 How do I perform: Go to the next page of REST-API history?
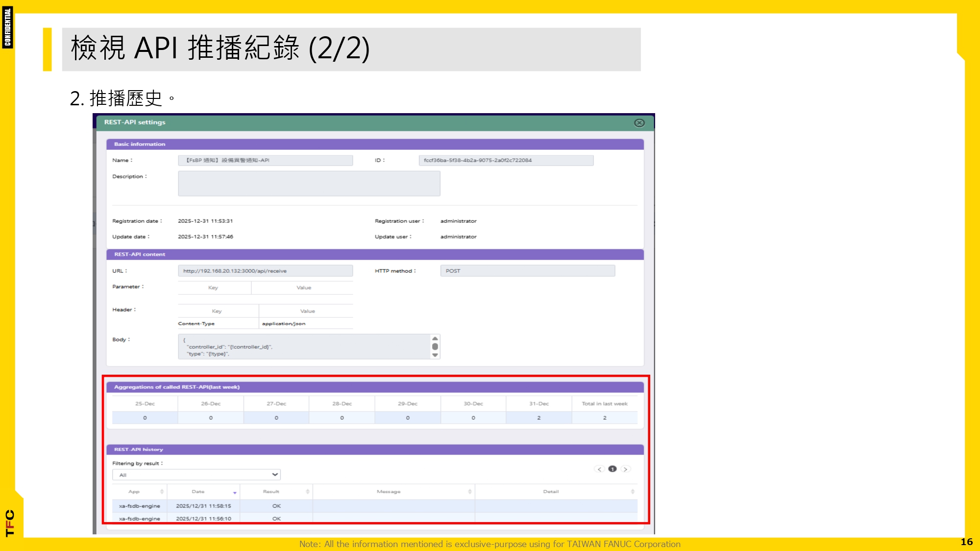[x=626, y=469]
